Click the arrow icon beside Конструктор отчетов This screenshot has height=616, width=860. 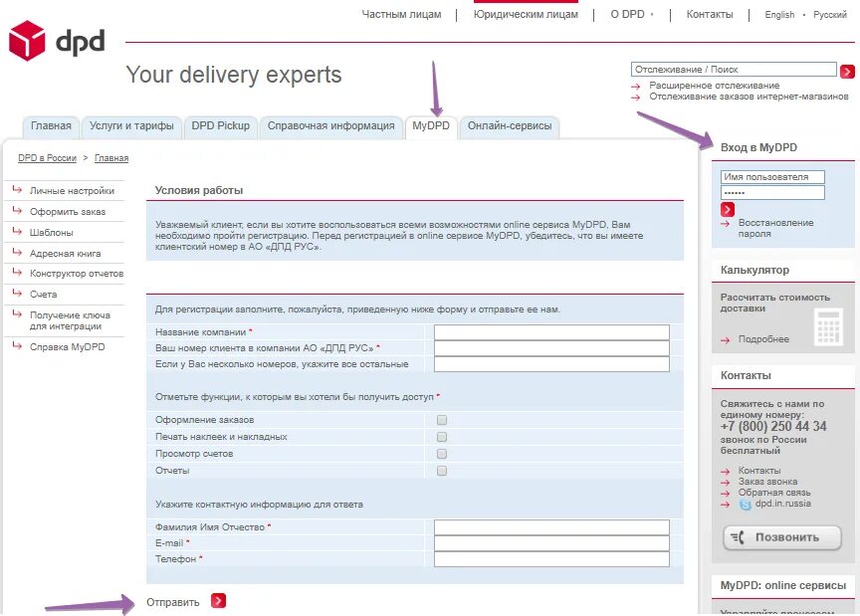click(x=17, y=273)
